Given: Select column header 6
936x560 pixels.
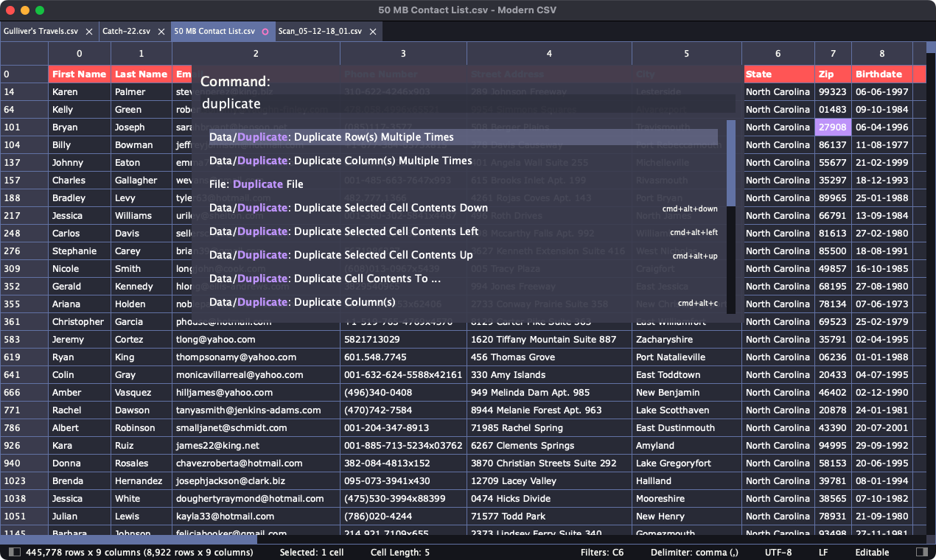Looking at the screenshot, I should [x=778, y=53].
